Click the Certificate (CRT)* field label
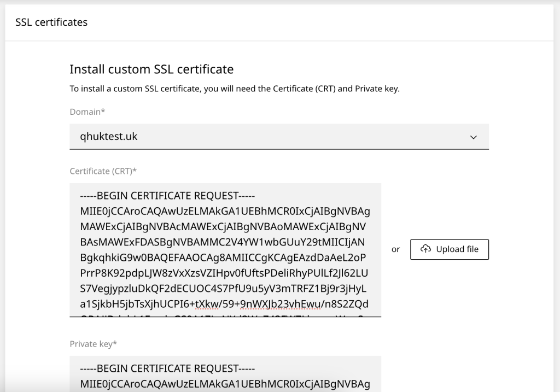 click(x=103, y=171)
